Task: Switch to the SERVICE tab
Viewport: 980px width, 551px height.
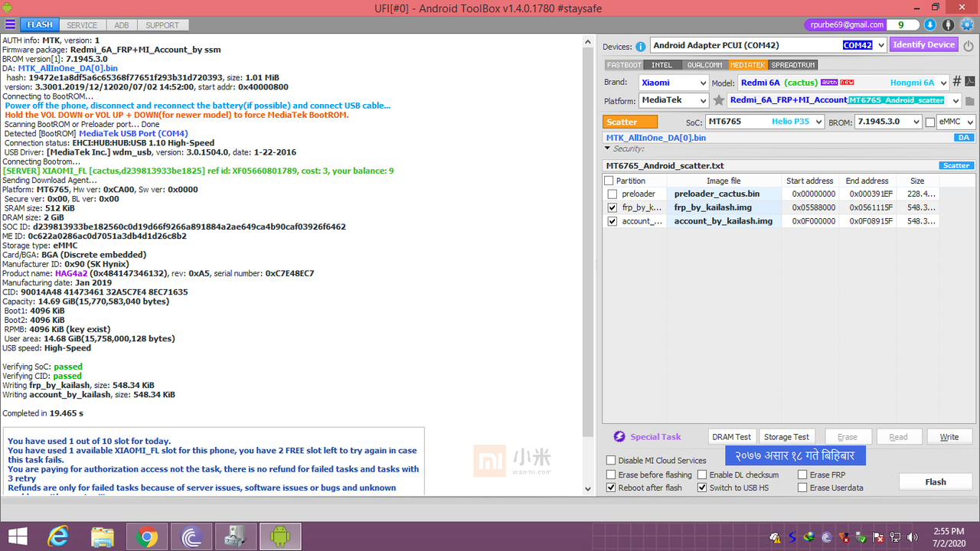Action: pyautogui.click(x=82, y=25)
